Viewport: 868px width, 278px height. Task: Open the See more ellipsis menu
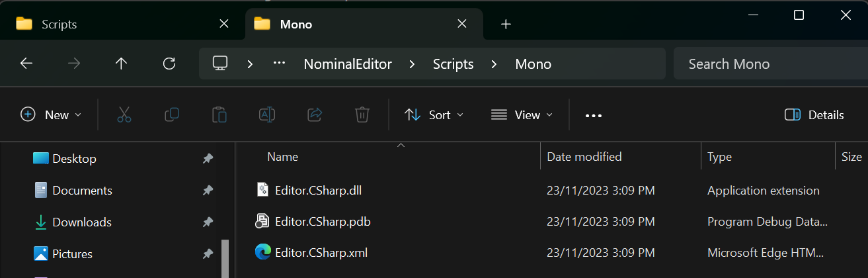[x=594, y=115]
